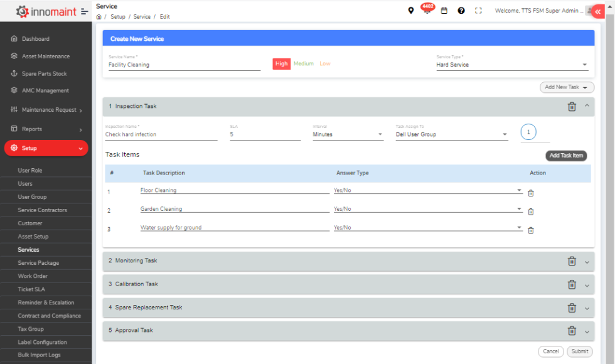Image resolution: width=615 pixels, height=364 pixels.
Task: Click the help question mark icon
Action: pos(461,11)
